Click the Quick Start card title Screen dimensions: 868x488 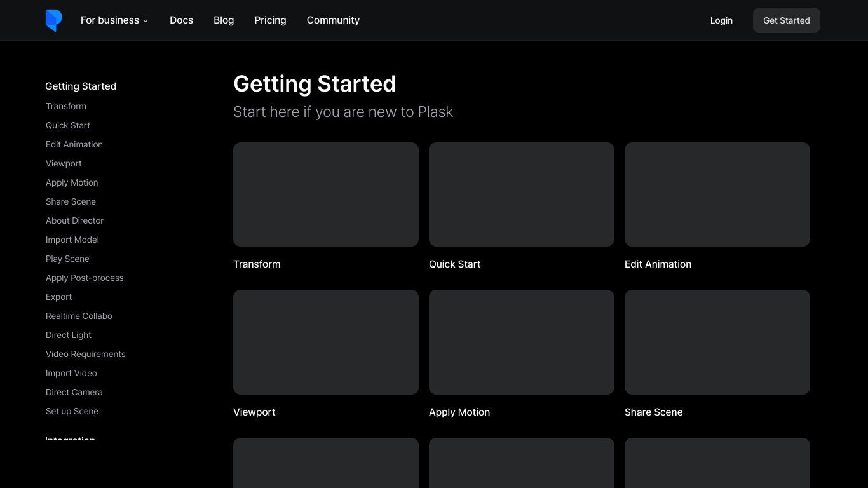click(455, 264)
